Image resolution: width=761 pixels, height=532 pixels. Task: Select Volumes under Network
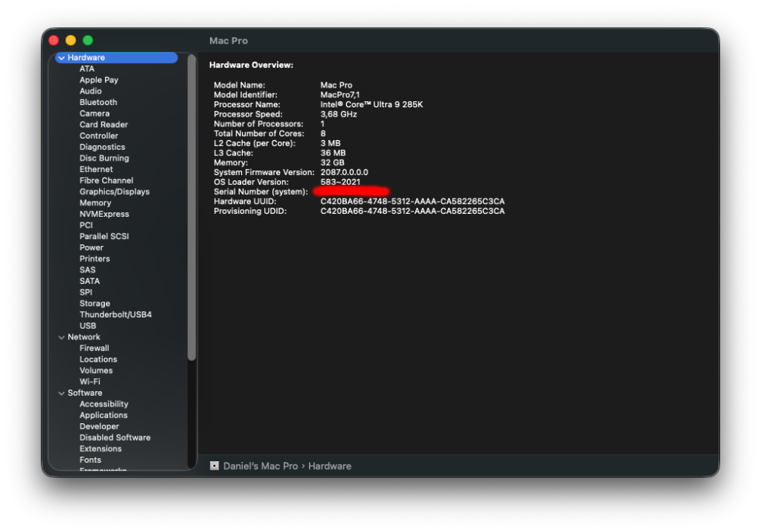(96, 371)
